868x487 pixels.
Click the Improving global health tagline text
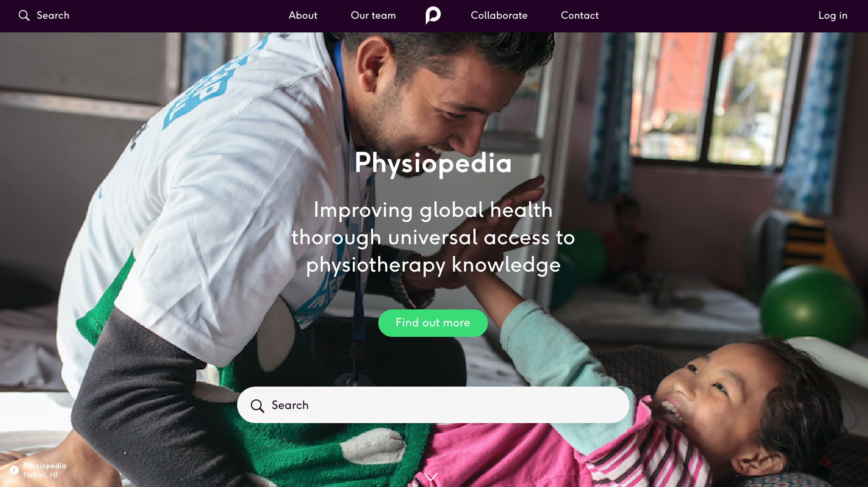[433, 238]
